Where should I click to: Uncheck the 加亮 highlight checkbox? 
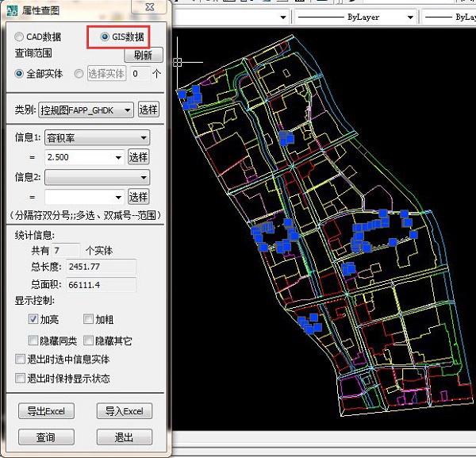(x=33, y=319)
